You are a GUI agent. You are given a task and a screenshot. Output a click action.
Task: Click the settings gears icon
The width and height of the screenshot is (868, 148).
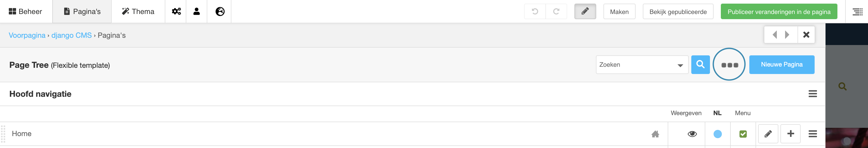coord(176,11)
